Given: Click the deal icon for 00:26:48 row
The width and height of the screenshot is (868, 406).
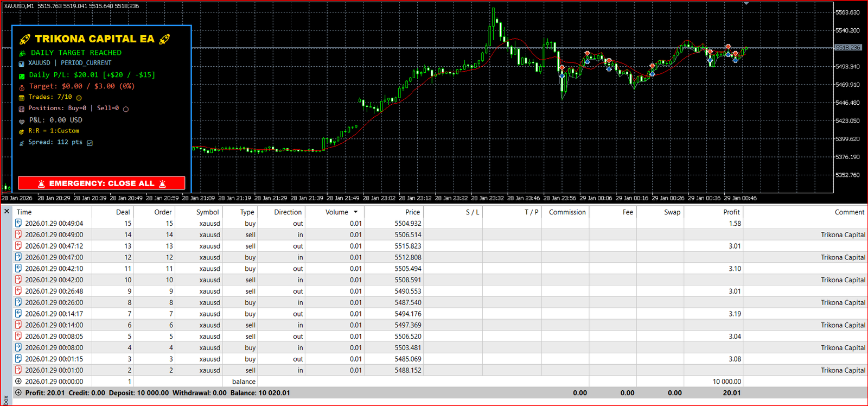Looking at the screenshot, I should pyautogui.click(x=18, y=291).
